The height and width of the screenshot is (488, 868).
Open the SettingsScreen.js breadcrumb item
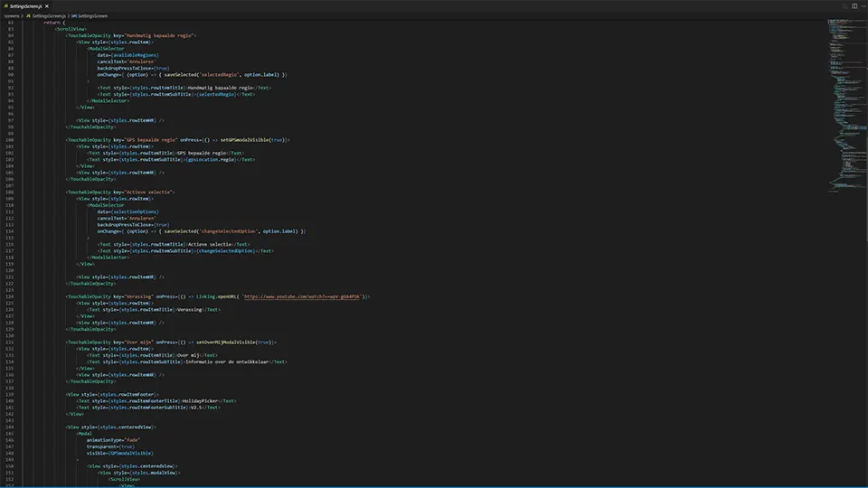[x=46, y=16]
